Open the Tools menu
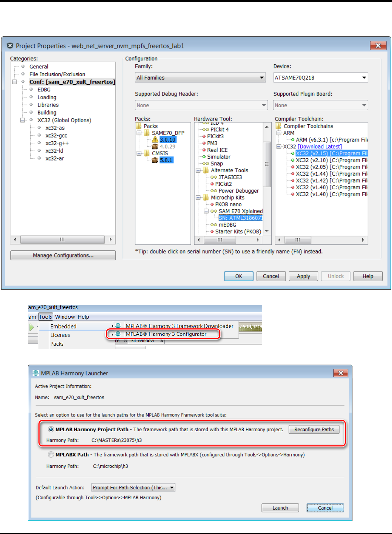Screen dimensions: 392x534 [45, 317]
